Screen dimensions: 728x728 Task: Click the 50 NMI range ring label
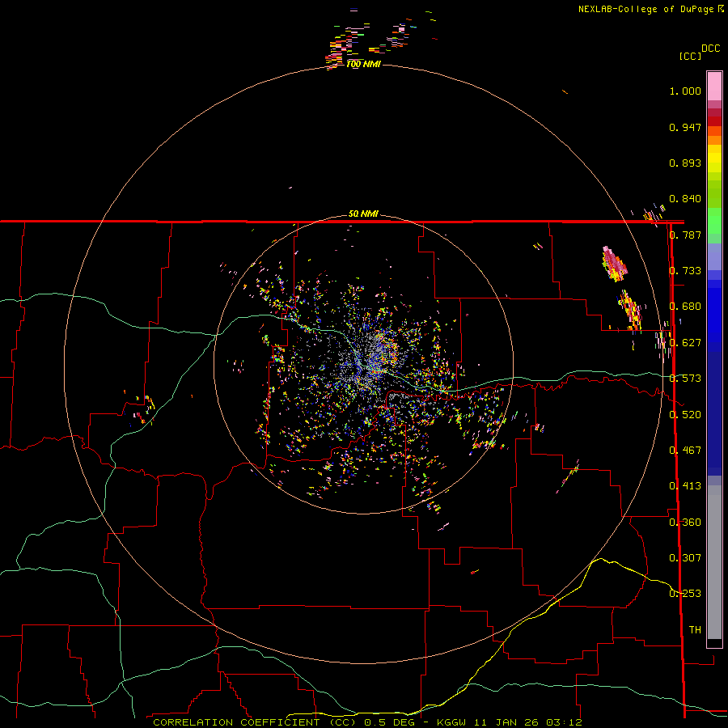point(363,214)
